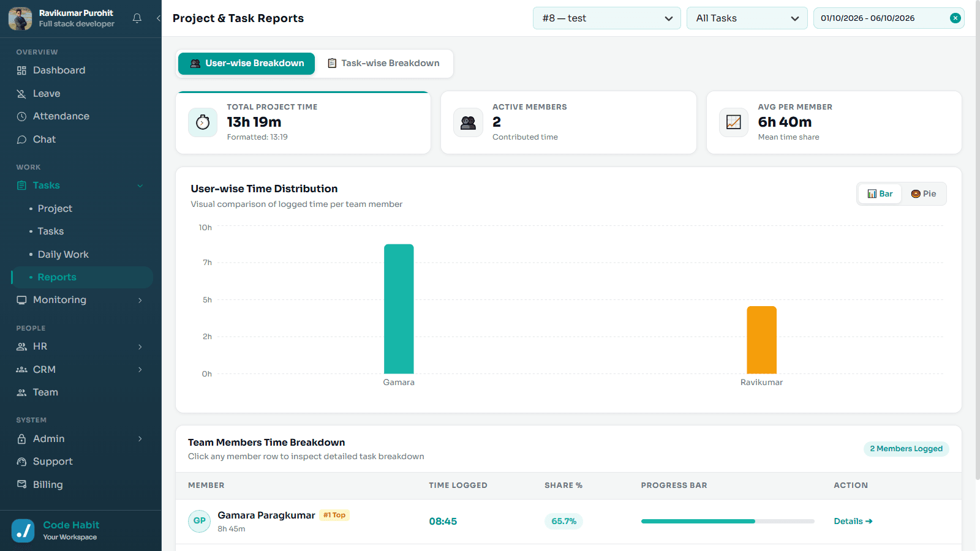Click Gamara Paragkumar's progress bar
This screenshot has height=551, width=980.
[x=728, y=522]
